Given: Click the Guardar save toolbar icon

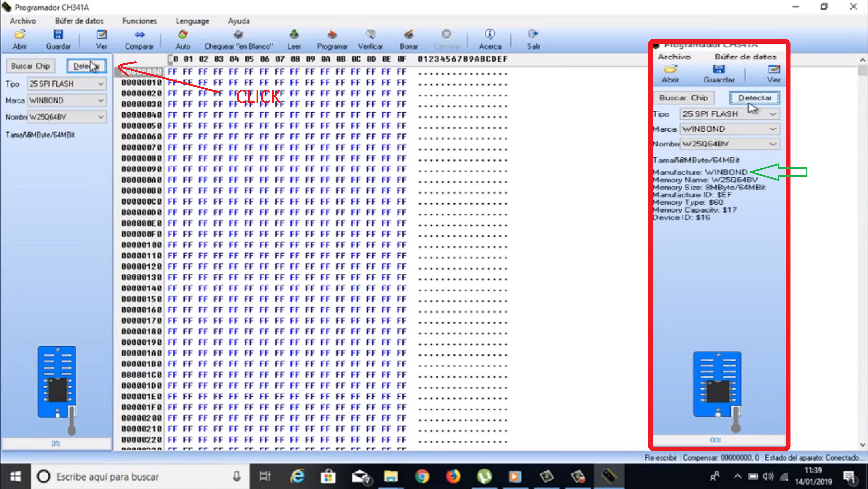Looking at the screenshot, I should pyautogui.click(x=58, y=39).
